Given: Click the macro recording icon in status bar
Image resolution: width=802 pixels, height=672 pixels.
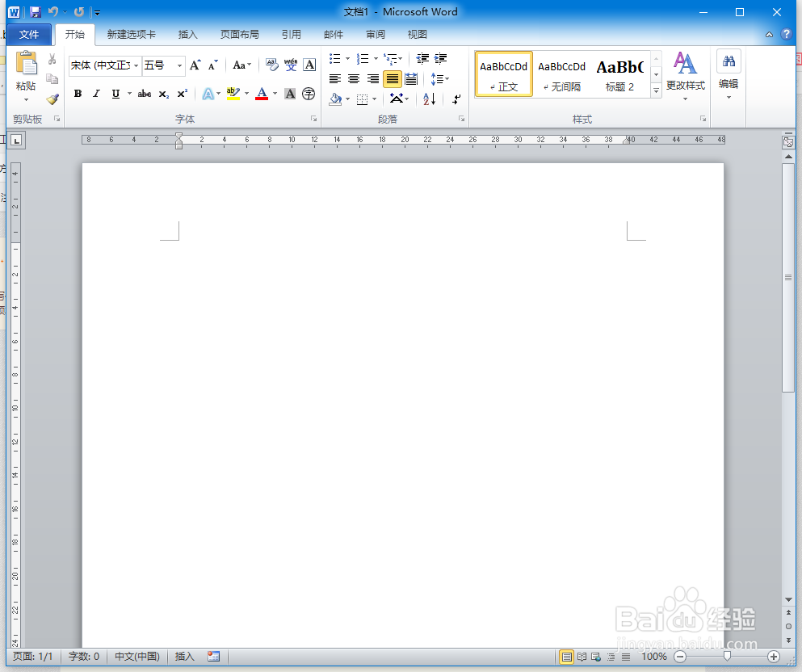Looking at the screenshot, I should (x=214, y=656).
